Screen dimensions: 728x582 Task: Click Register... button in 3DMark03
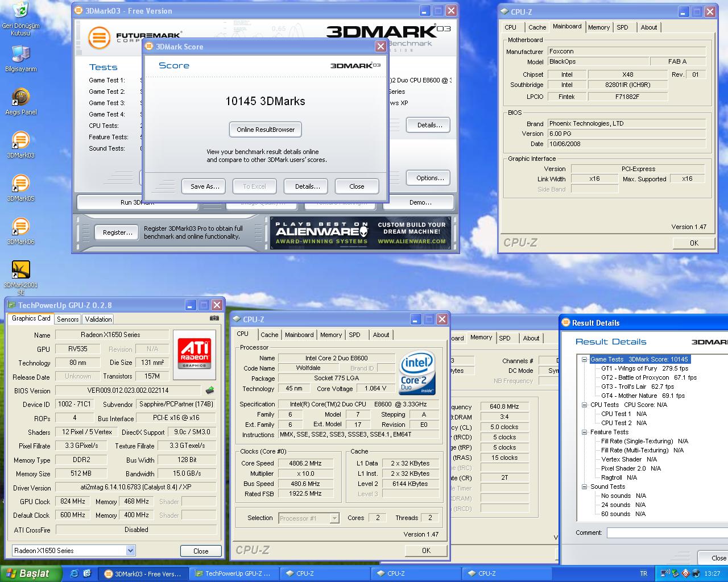coord(117,232)
